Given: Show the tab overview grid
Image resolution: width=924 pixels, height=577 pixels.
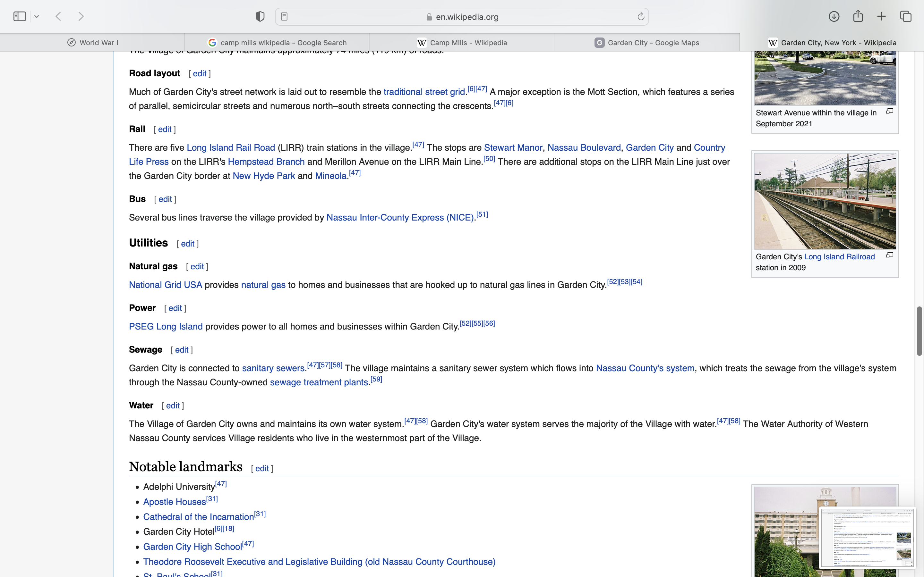Looking at the screenshot, I should click(906, 16).
